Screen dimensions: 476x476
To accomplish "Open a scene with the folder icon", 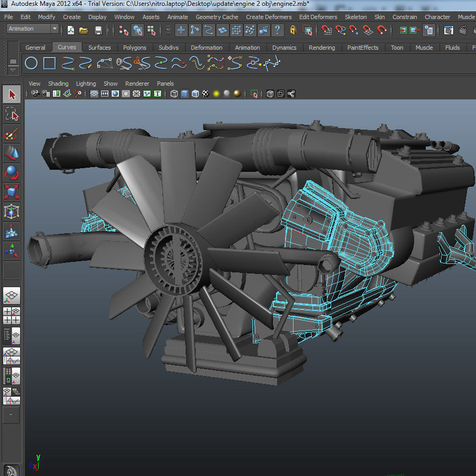I will (x=84, y=31).
